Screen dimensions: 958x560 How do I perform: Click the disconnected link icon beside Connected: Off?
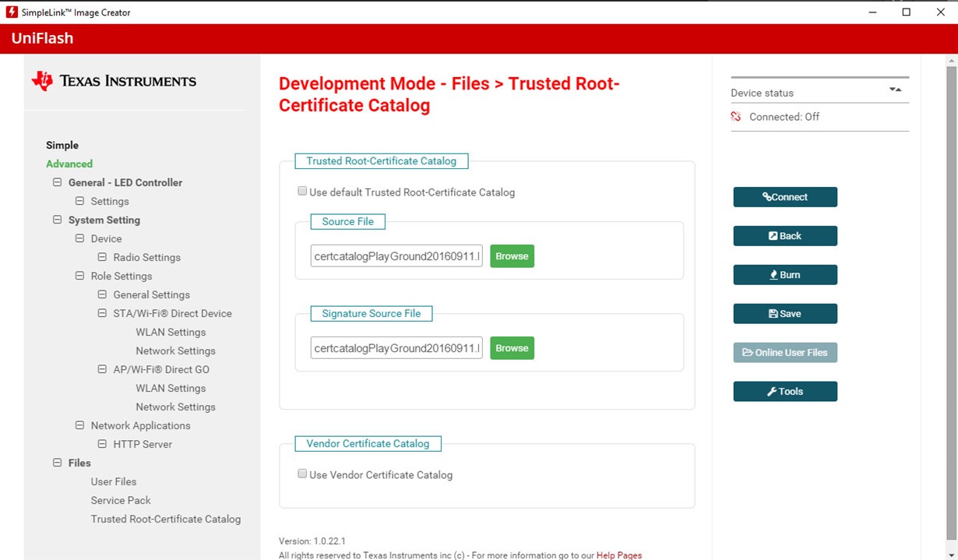[736, 117]
